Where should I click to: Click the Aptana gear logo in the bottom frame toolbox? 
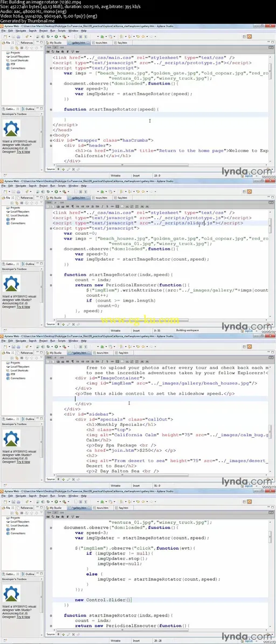[x=11, y=593]
